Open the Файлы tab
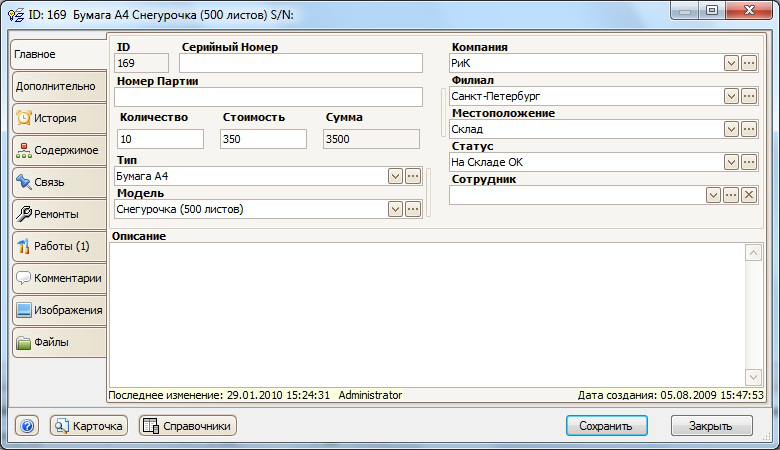 click(59, 342)
